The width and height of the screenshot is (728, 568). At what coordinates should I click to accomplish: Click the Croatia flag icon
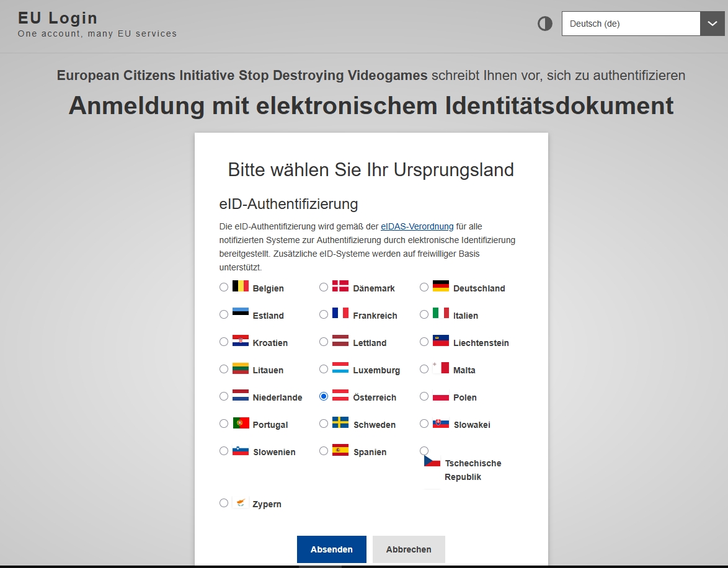coord(241,340)
